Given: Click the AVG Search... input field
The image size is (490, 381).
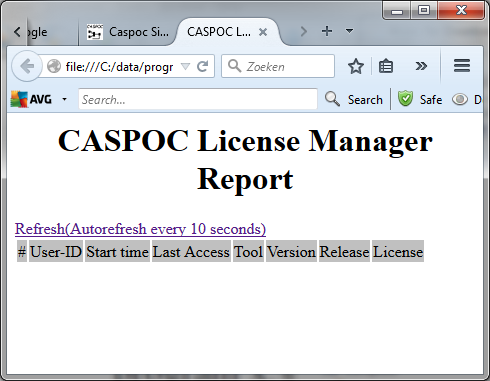Looking at the screenshot, I should (x=198, y=99).
